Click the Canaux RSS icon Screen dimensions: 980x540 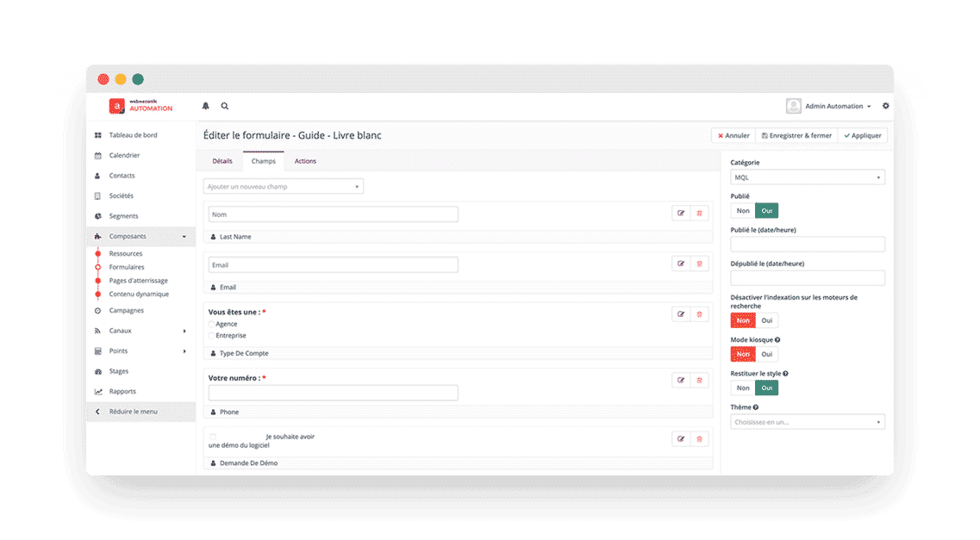tap(97, 331)
